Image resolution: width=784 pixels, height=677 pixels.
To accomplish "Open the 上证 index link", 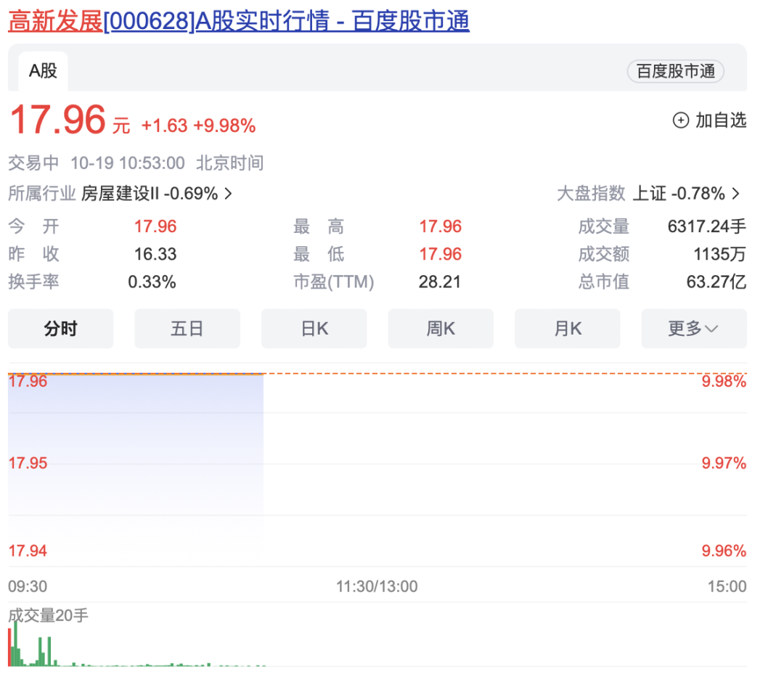I will pyautogui.click(x=649, y=193).
